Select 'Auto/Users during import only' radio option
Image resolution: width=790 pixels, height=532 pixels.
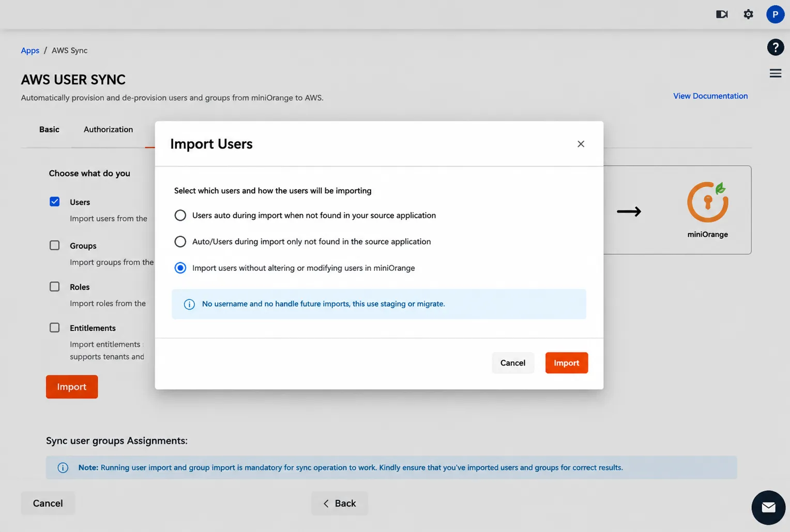click(x=180, y=241)
